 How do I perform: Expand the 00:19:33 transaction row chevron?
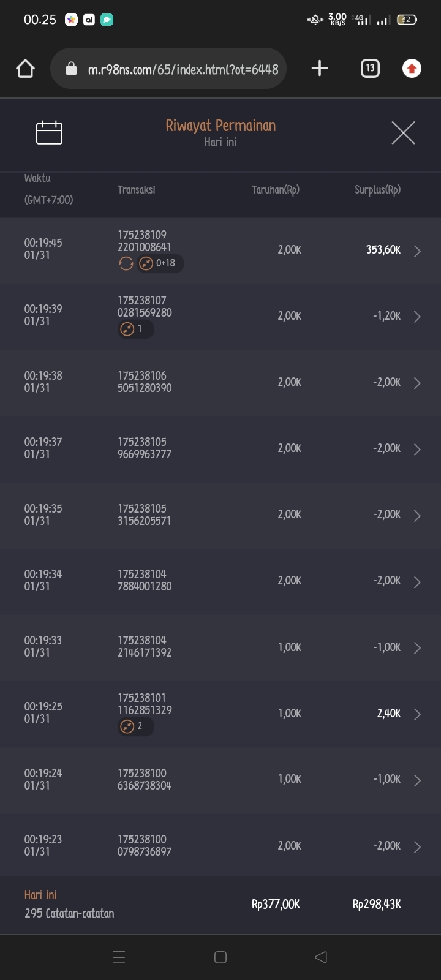[x=417, y=648]
